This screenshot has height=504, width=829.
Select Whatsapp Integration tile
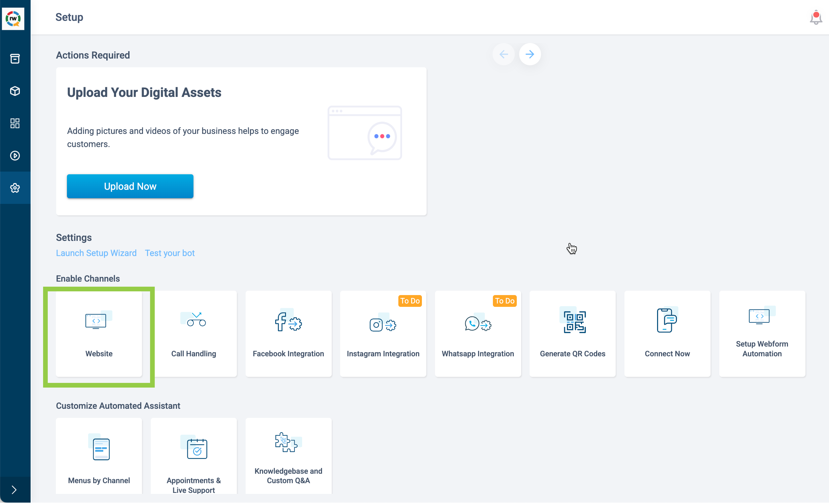point(478,333)
